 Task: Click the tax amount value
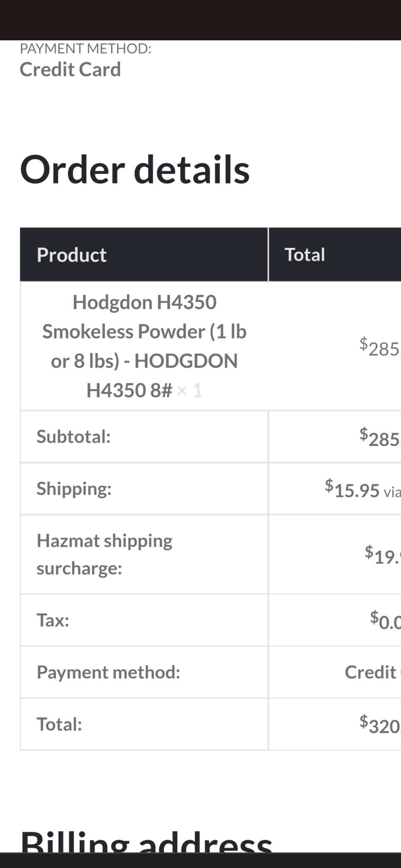(385, 620)
